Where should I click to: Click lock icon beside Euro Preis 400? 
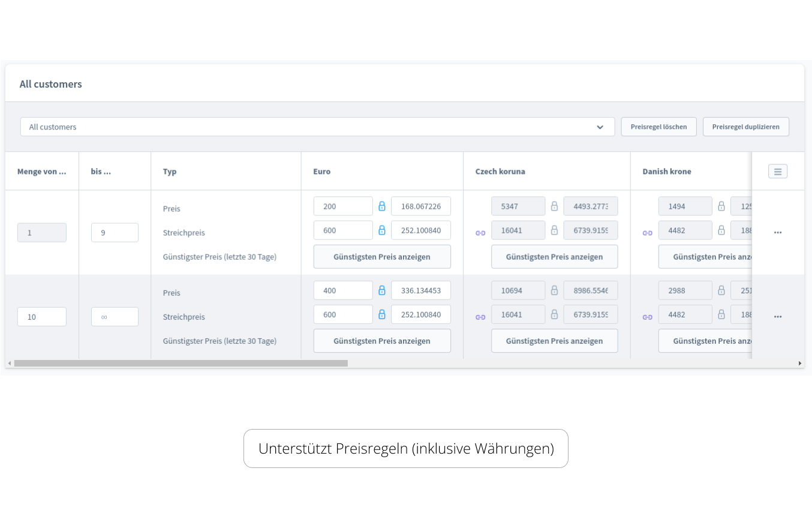click(x=382, y=290)
